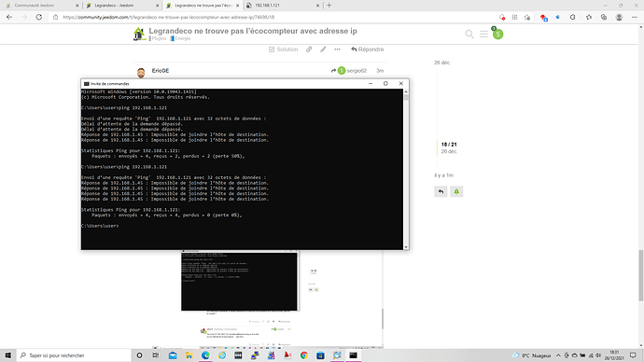Open the embedded command prompt screenshot thumbnail
644x362 pixels.
tap(240, 281)
